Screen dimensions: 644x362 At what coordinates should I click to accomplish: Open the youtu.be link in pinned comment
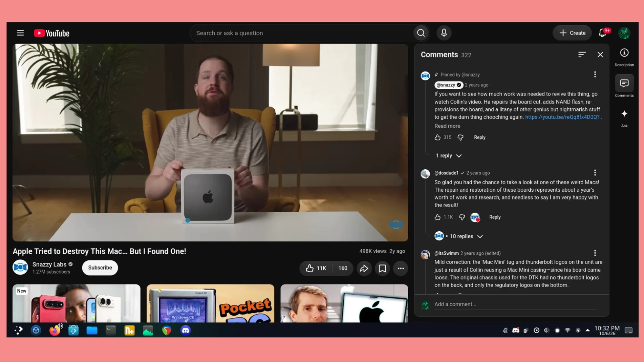pyautogui.click(x=563, y=117)
